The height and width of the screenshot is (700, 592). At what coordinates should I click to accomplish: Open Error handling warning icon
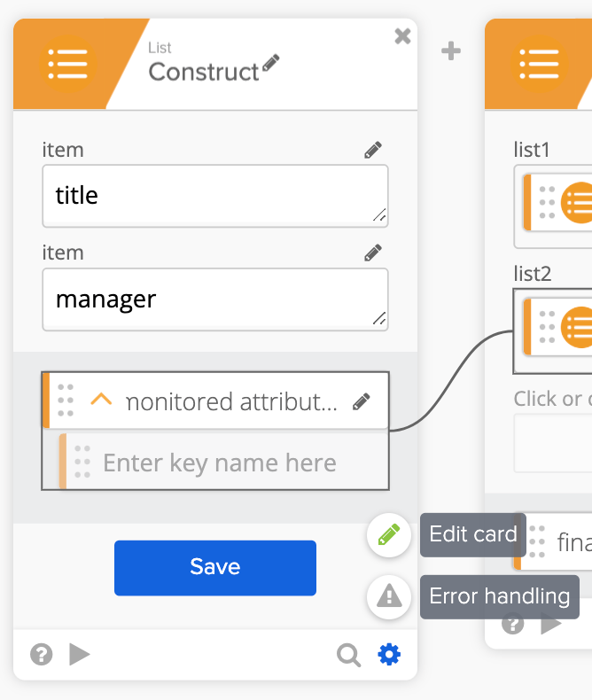(389, 597)
